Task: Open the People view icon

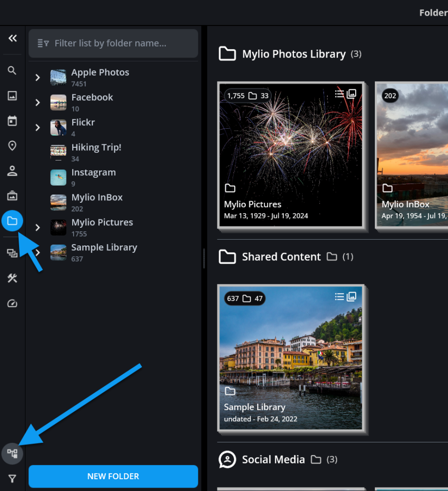Action: 12,171
